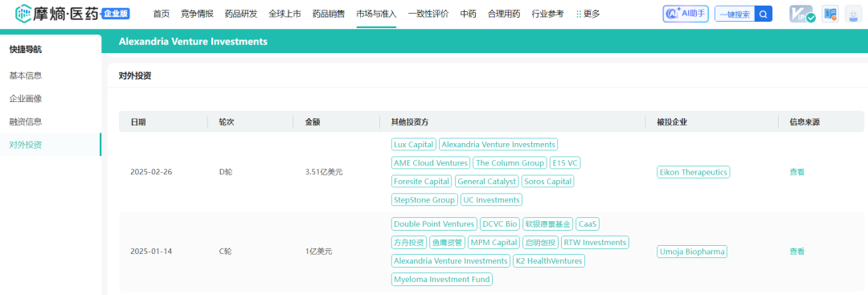Screen dimensions: 868x295
Task: Click the 其他投资方 column header
Action: click(x=410, y=122)
